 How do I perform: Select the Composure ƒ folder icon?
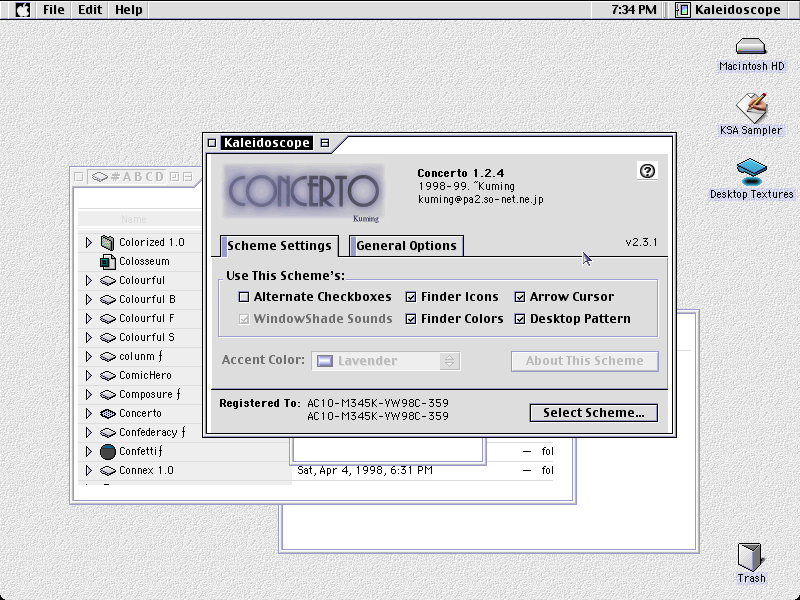(x=107, y=395)
